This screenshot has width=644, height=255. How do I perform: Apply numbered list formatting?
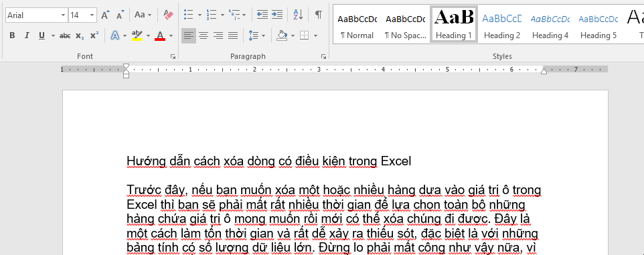tap(211, 15)
